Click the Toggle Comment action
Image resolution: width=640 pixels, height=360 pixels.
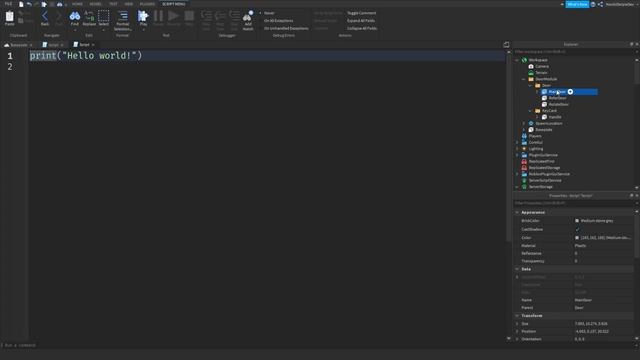point(362,13)
